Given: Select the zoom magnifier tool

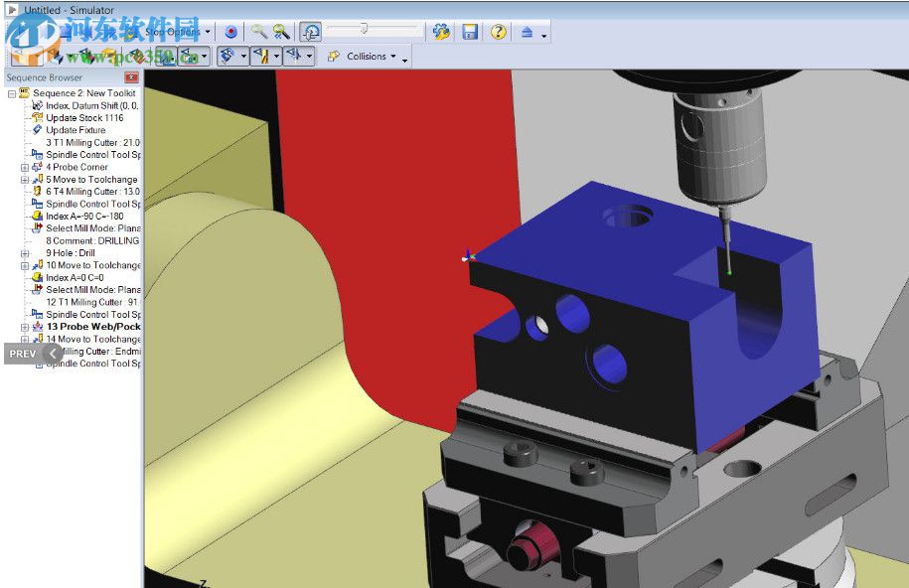Looking at the screenshot, I should click(258, 32).
